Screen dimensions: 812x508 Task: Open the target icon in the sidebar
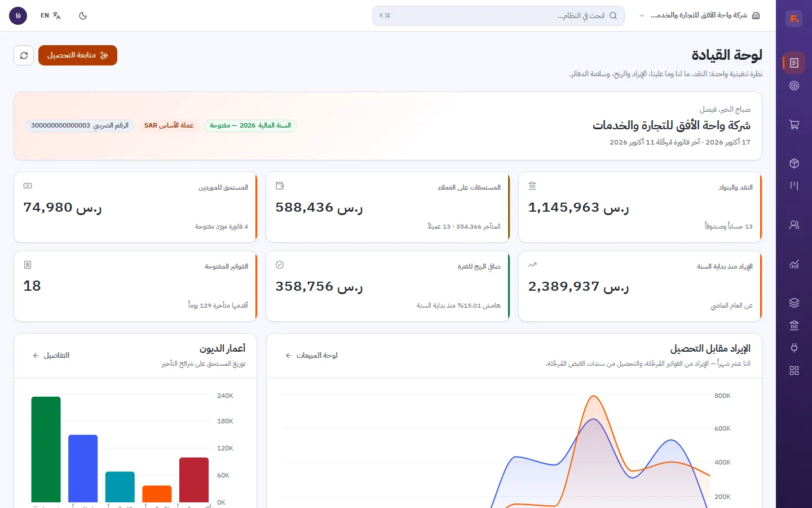794,85
